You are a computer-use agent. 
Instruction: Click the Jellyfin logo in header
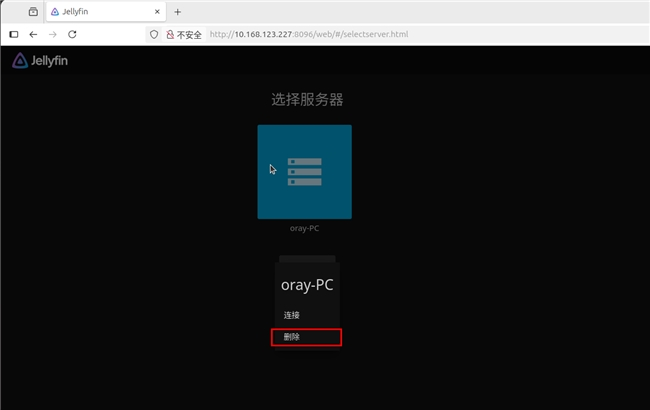[x=40, y=61]
